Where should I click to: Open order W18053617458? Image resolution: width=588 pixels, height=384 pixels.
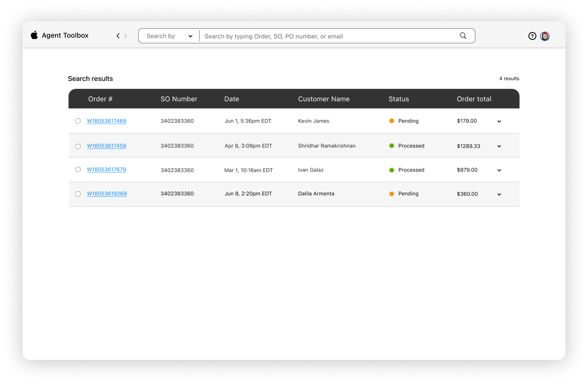coord(107,146)
